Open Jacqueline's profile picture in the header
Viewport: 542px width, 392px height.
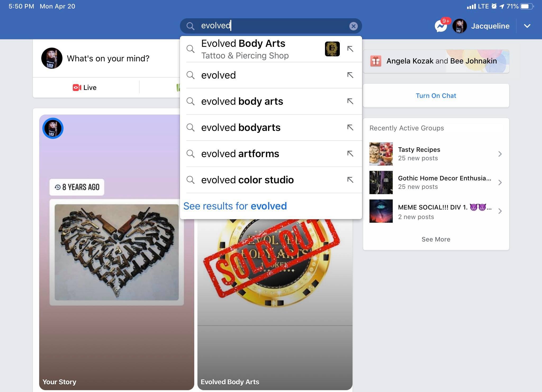coord(459,26)
